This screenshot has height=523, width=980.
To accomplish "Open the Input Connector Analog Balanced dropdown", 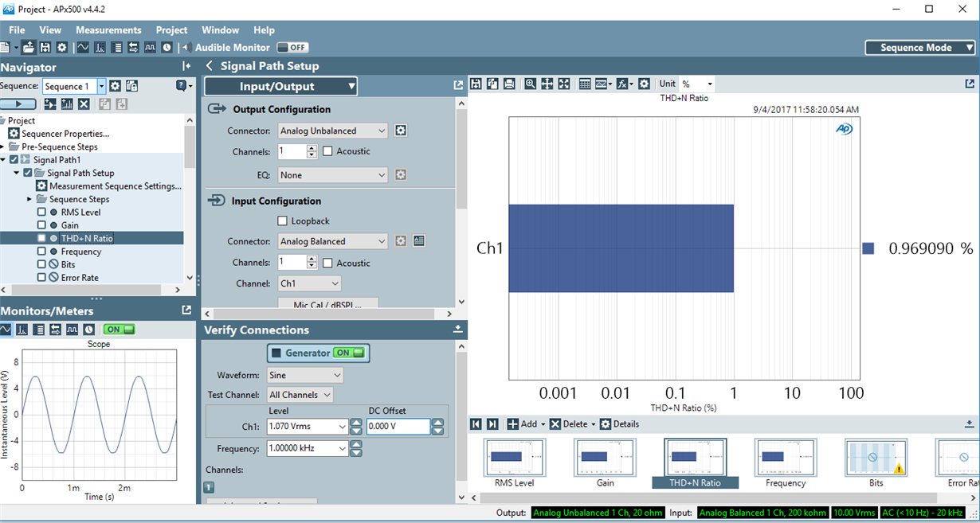I will click(332, 241).
